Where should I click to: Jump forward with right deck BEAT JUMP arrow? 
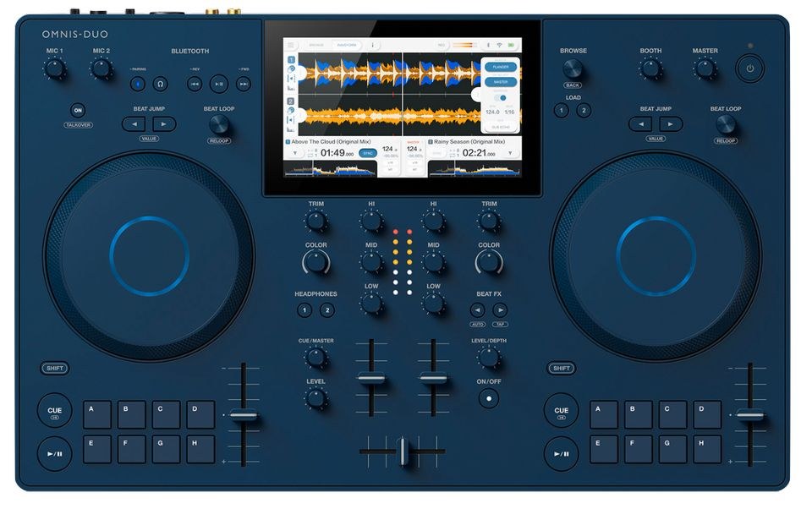tap(671, 124)
